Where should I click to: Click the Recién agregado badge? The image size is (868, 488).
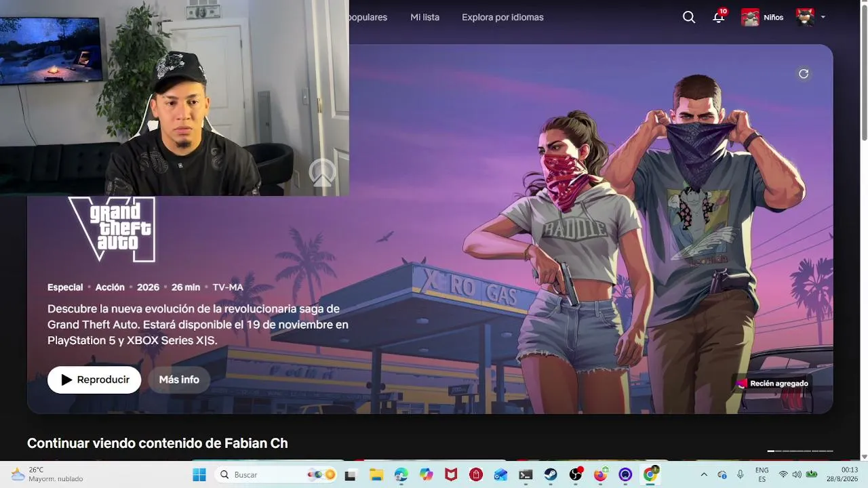click(772, 384)
